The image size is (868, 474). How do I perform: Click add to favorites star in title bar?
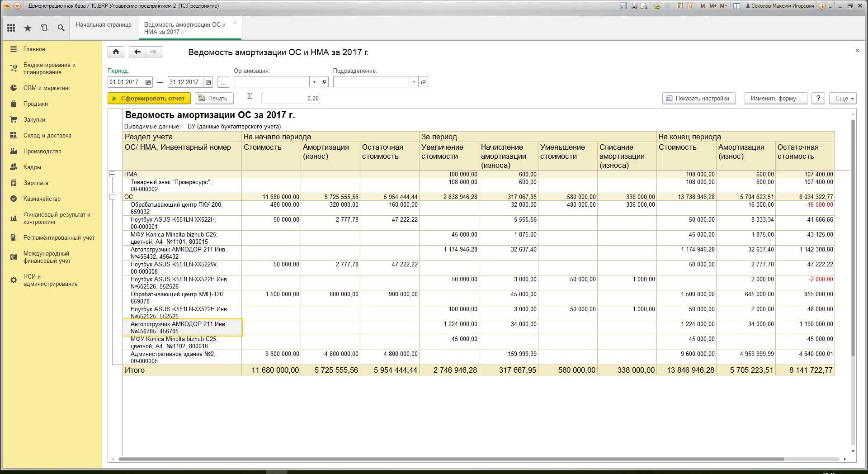pos(657,6)
